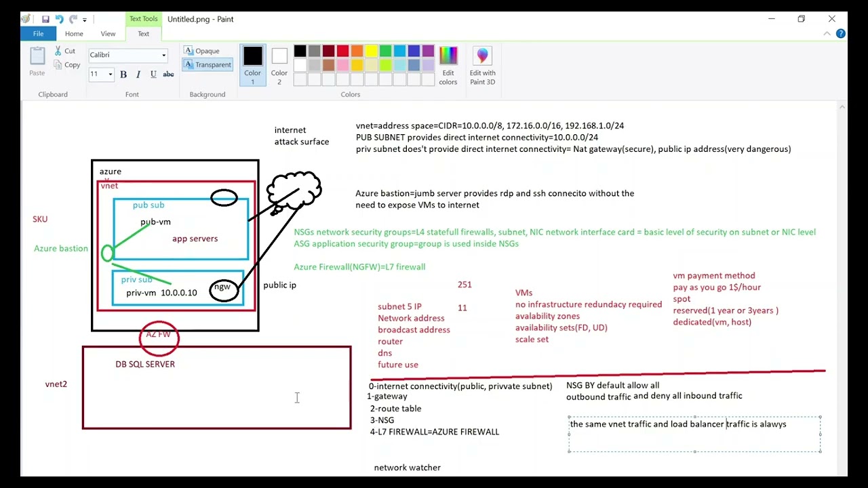Open the Edit colors dialog
The width and height of the screenshot is (868, 488).
[x=448, y=65]
